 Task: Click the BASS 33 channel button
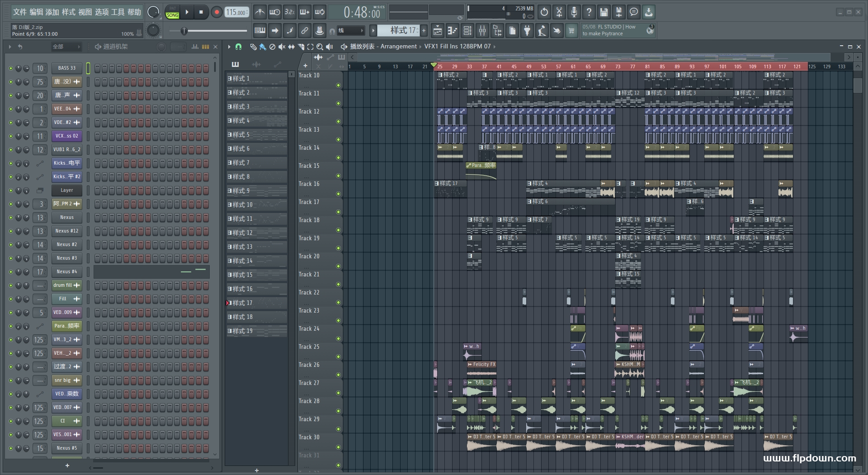(66, 68)
